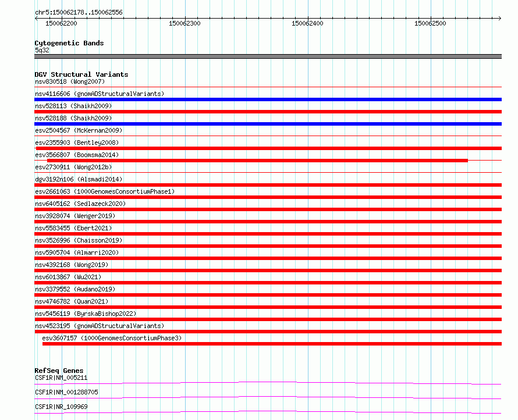This screenshot has height=420, width=518.
Task: Click the right arrow on the ruler
Action: coord(500,19)
